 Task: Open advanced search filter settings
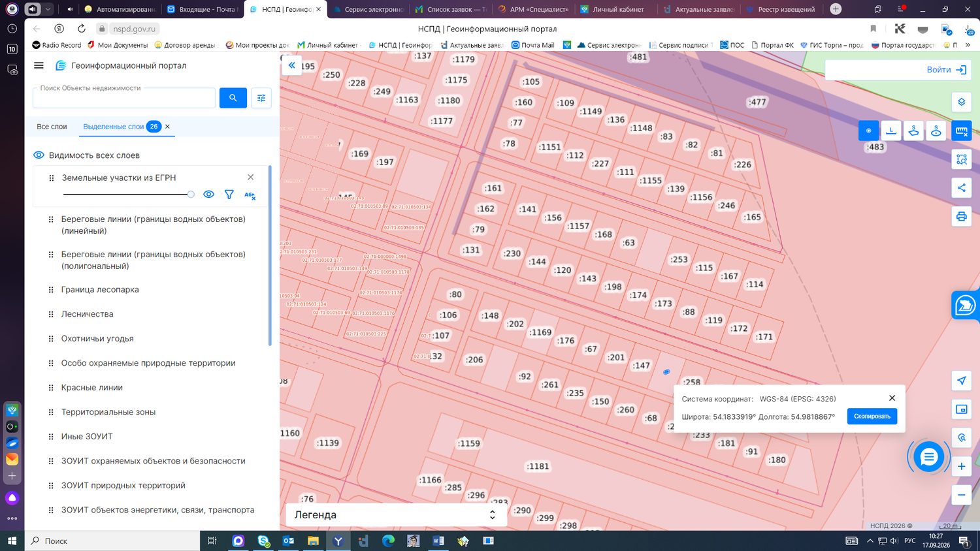[261, 98]
